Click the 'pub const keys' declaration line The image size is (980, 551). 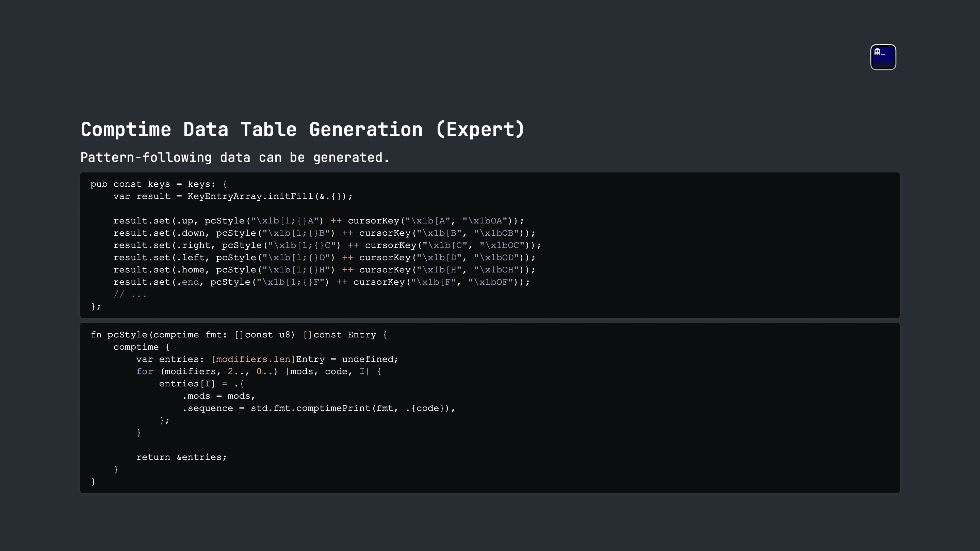click(x=159, y=184)
